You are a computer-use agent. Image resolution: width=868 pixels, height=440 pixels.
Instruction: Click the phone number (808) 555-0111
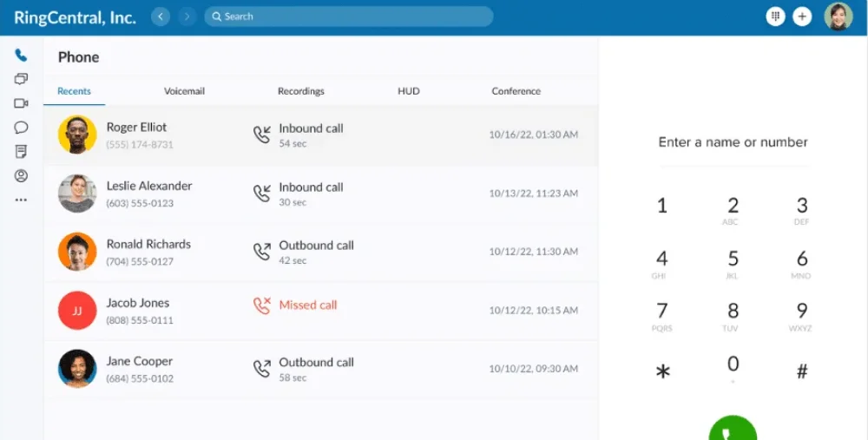tap(140, 320)
